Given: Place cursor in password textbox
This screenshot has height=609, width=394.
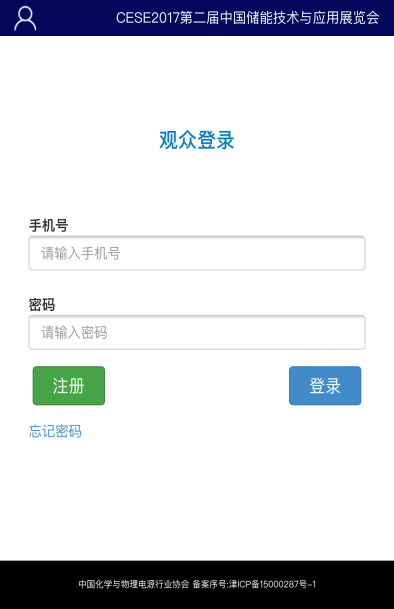Looking at the screenshot, I should pos(197,332).
